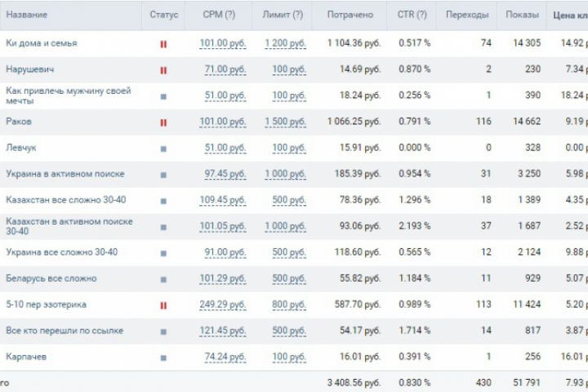
Task: Click the paused status icon for Нарушевич
Action: [163, 70]
